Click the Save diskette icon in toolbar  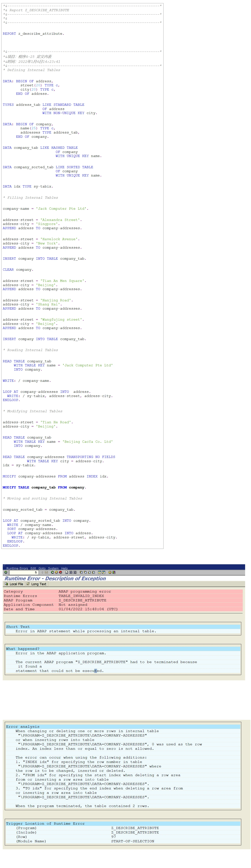[x=46, y=573]
